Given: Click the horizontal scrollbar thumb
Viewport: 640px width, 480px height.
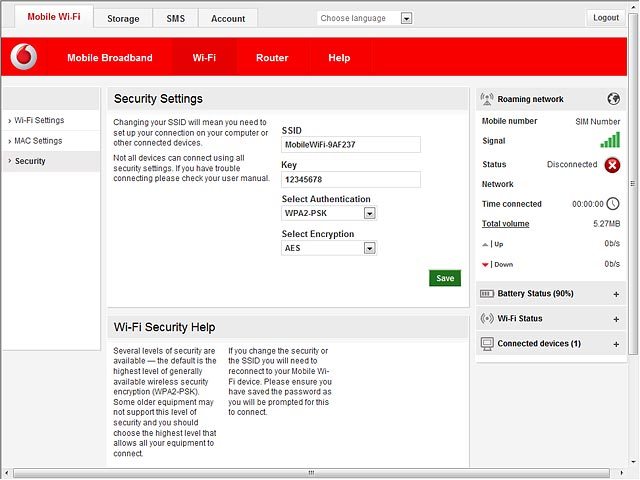Looking at the screenshot, I should point(311,473).
